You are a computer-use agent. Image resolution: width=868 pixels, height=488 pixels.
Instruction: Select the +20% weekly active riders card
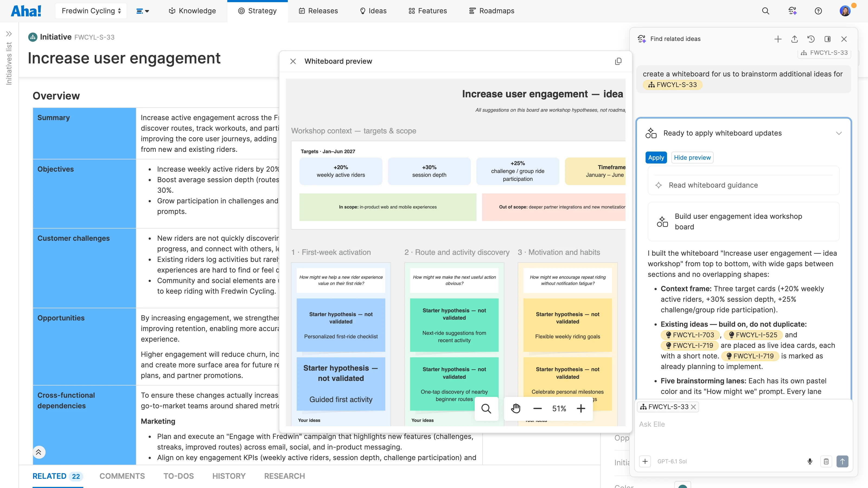[x=341, y=171]
